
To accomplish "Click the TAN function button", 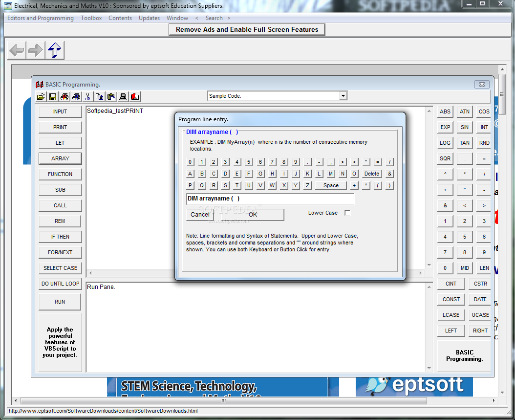I will [x=464, y=143].
